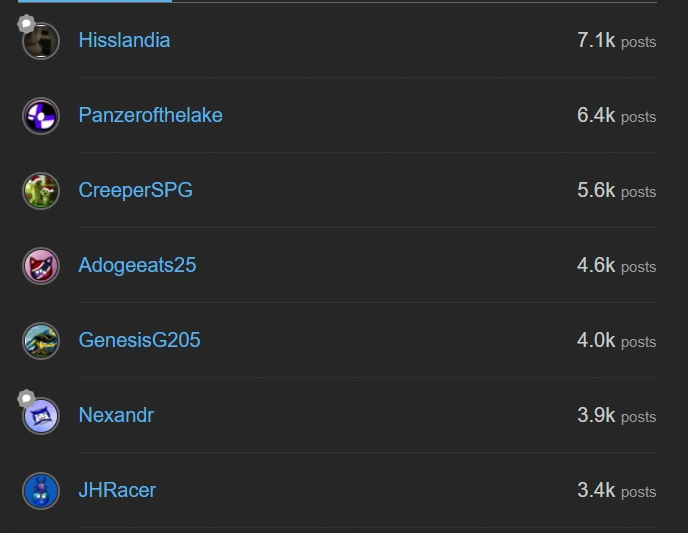Open the Hisslandia username link
Screen dimensions: 688x533
click(x=124, y=41)
